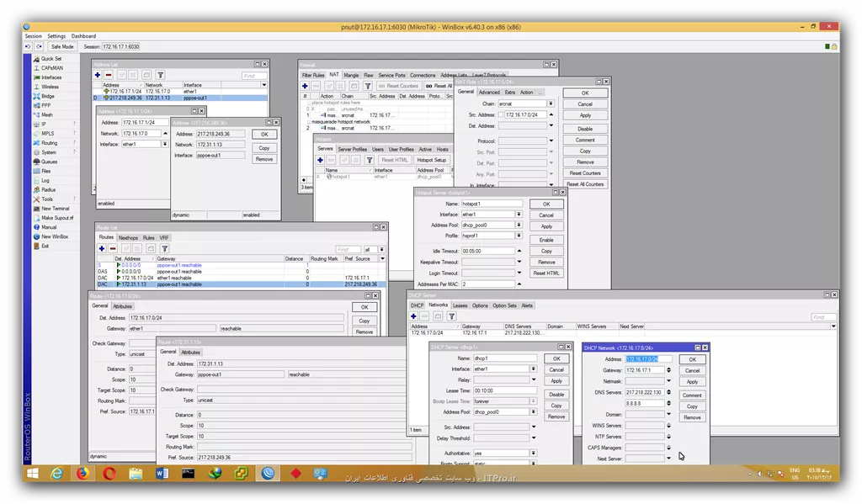Open the Dashboard menu
This screenshot has height=504, width=862.
click(83, 36)
